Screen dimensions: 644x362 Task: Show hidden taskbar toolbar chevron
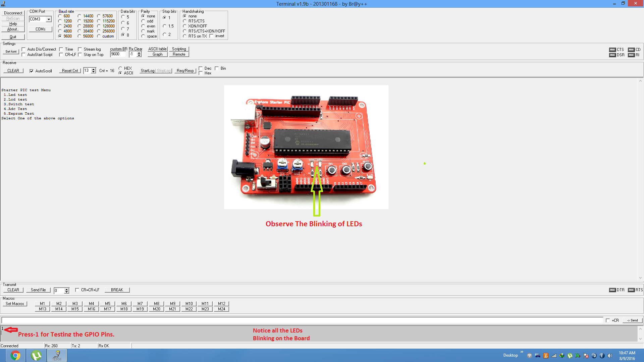pyautogui.click(x=522, y=352)
